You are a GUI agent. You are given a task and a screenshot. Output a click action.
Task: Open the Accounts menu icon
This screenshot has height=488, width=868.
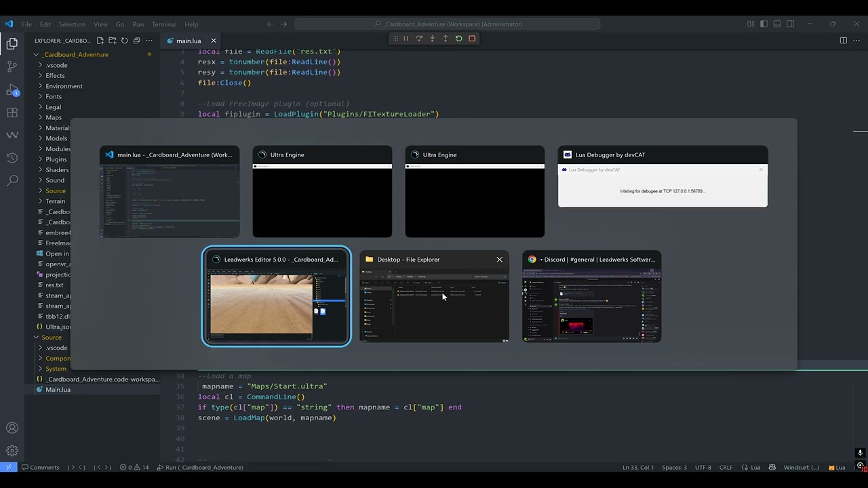point(12,428)
